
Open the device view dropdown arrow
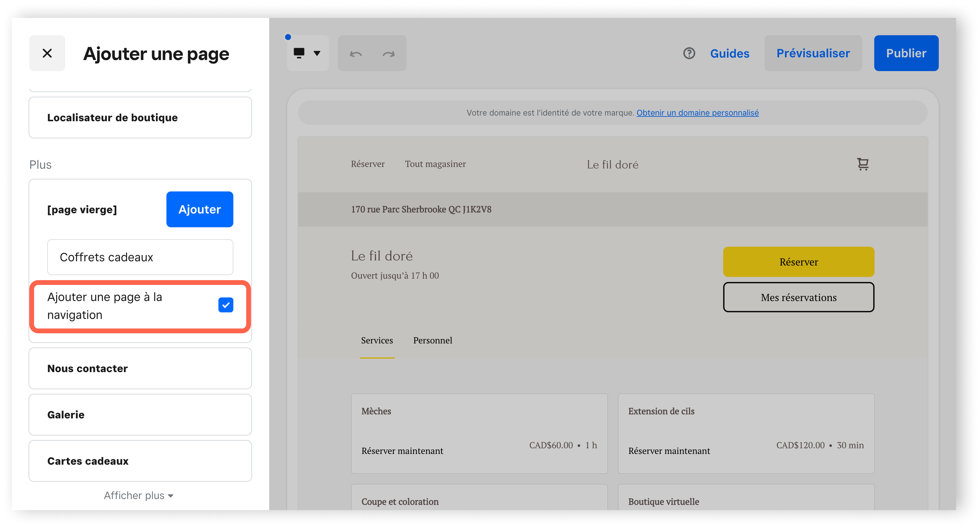[x=317, y=53]
